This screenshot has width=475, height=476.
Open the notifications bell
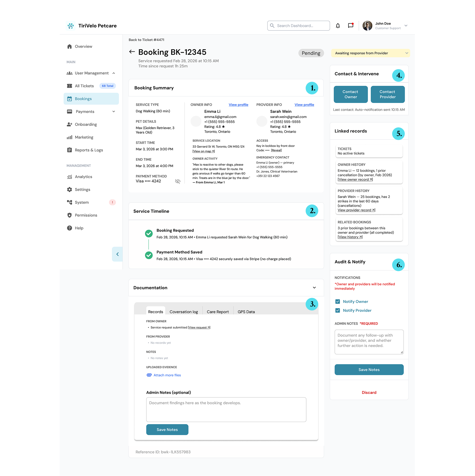(338, 26)
